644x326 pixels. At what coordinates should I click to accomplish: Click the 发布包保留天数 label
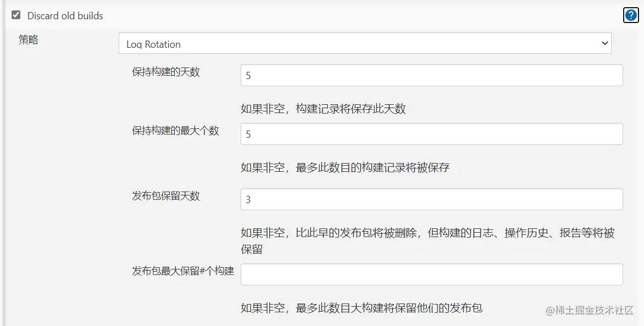coord(166,196)
